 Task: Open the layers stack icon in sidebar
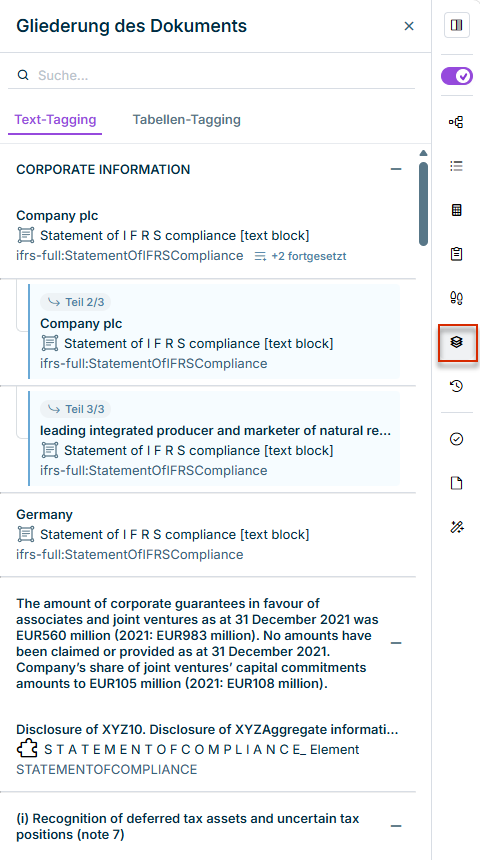point(456,342)
